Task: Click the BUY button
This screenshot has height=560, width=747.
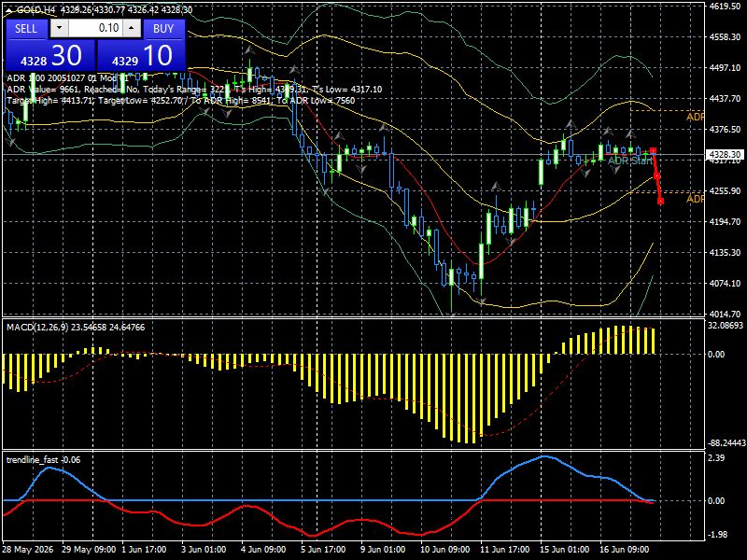Action: coord(163,29)
